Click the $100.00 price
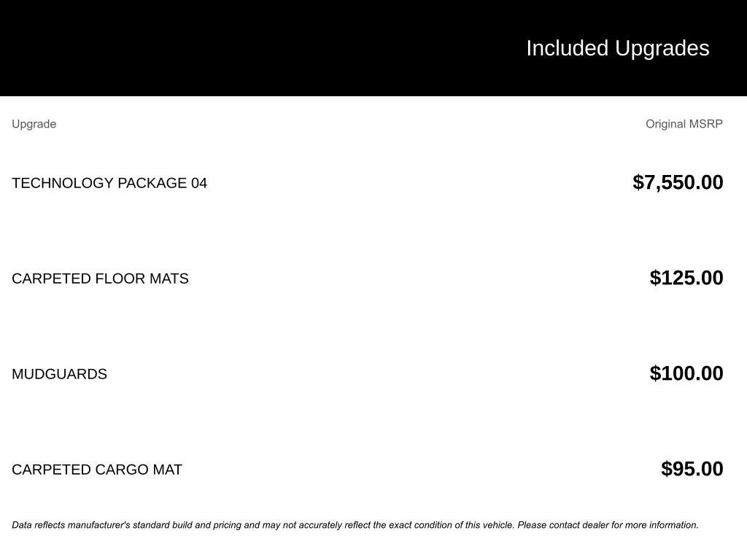Viewport: 747px width, 560px height. coord(686,373)
